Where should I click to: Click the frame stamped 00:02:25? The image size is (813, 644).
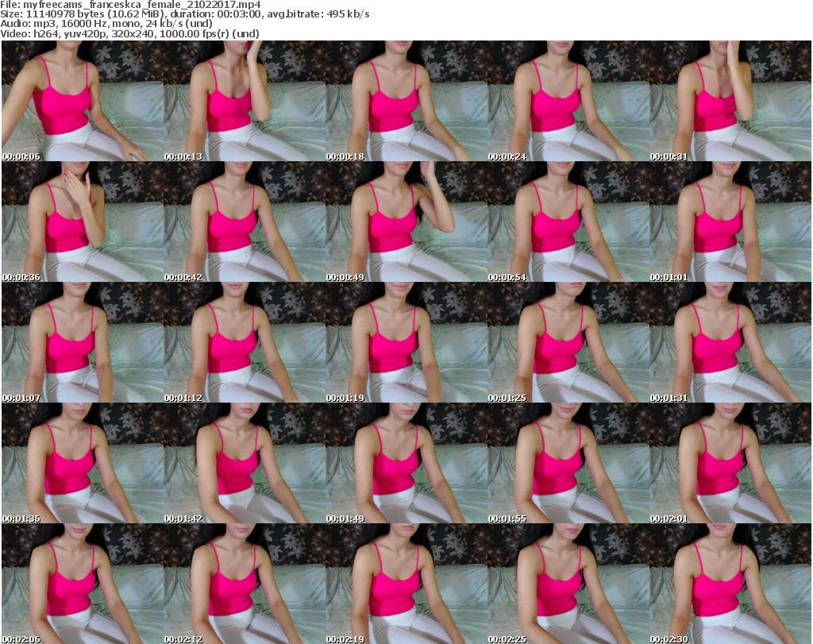(568, 584)
